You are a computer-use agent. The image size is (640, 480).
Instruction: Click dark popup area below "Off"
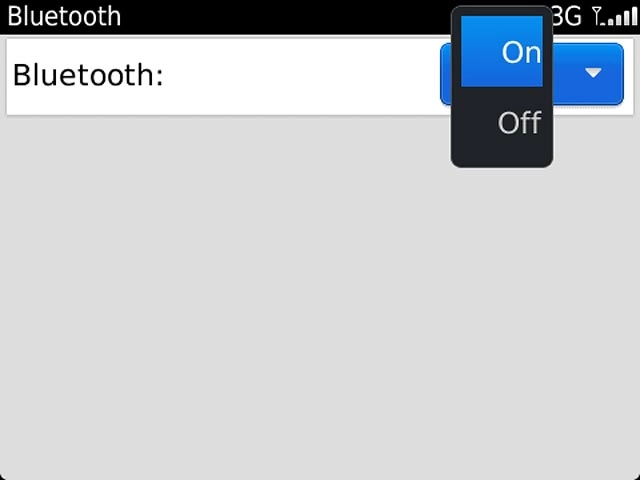pyautogui.click(x=502, y=150)
